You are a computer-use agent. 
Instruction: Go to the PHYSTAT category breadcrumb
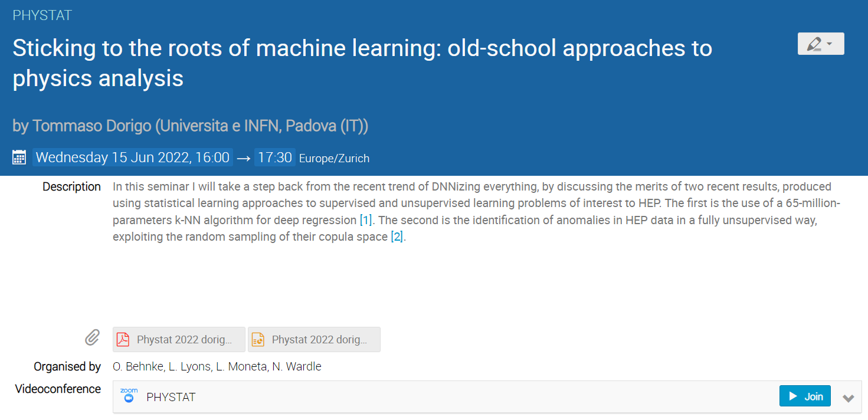[x=42, y=15]
